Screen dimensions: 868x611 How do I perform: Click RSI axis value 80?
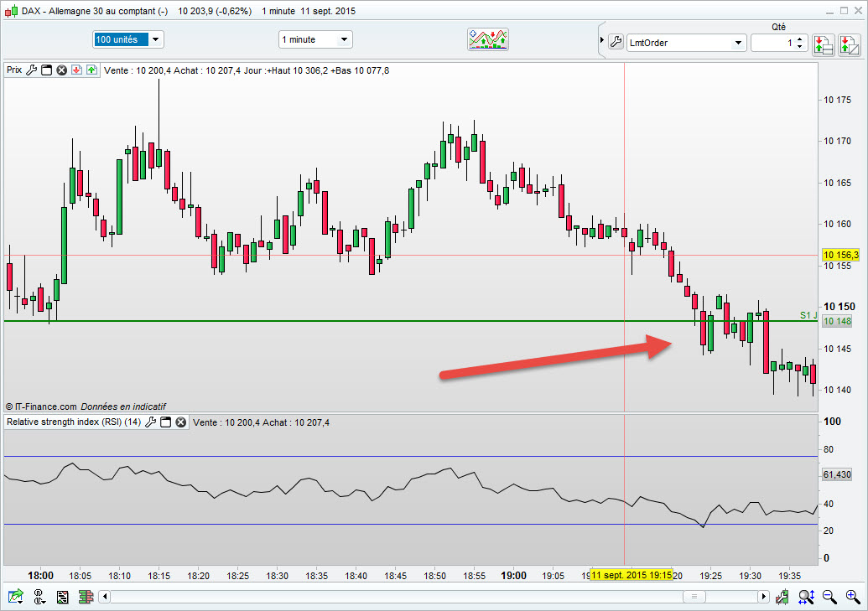click(828, 449)
